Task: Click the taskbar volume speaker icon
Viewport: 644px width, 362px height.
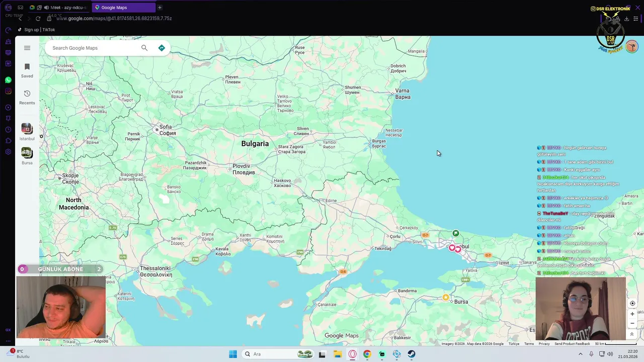Action: coord(609,354)
